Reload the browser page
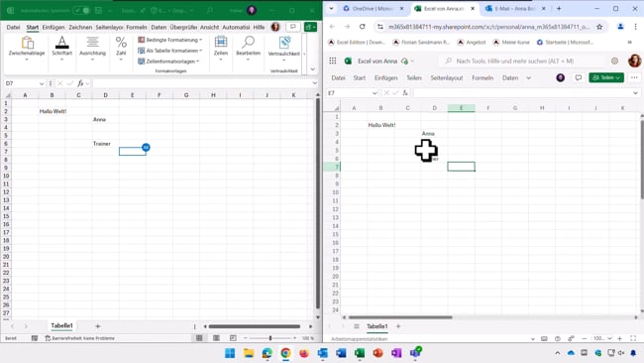The width and height of the screenshot is (644, 363). pos(363,27)
